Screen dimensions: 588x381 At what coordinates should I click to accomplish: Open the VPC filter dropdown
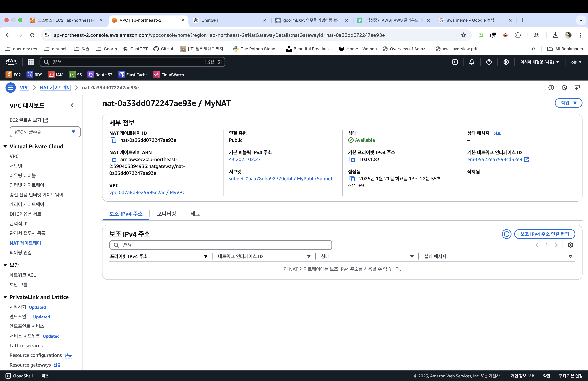(45, 132)
